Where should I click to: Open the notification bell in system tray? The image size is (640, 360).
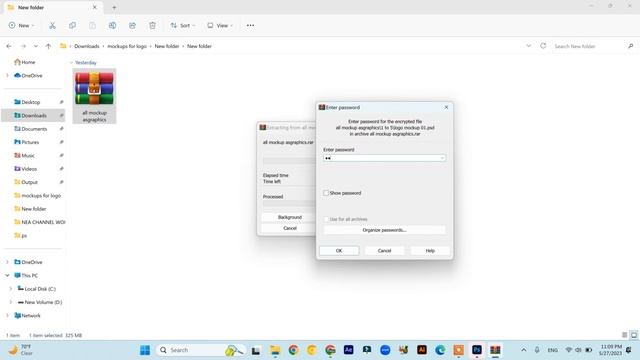[629, 350]
